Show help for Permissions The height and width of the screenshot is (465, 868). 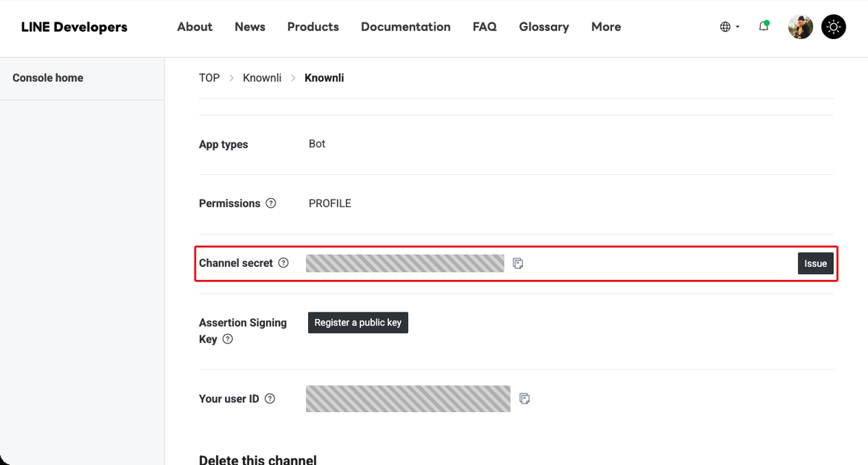pos(271,203)
